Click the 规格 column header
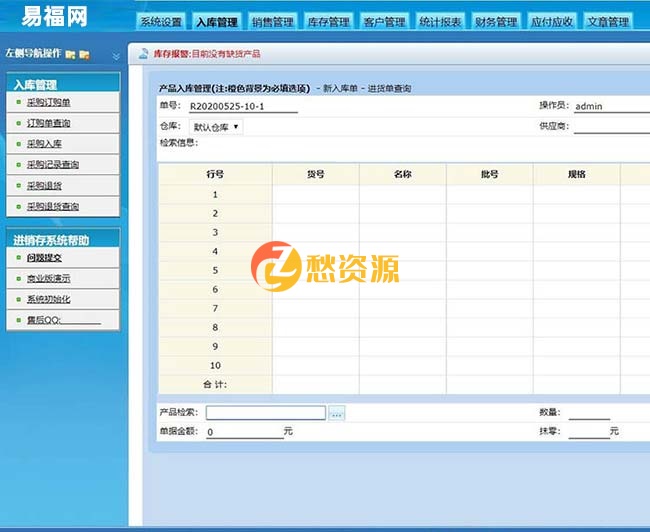Screen dimensions: 650x532 click(x=577, y=174)
